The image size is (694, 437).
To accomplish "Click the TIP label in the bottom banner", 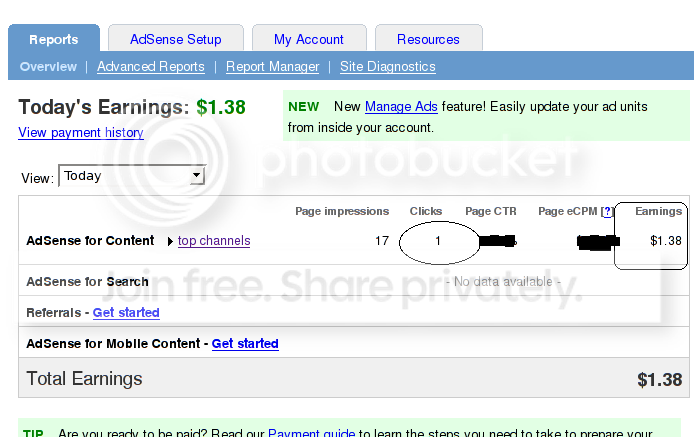I will [x=33, y=433].
